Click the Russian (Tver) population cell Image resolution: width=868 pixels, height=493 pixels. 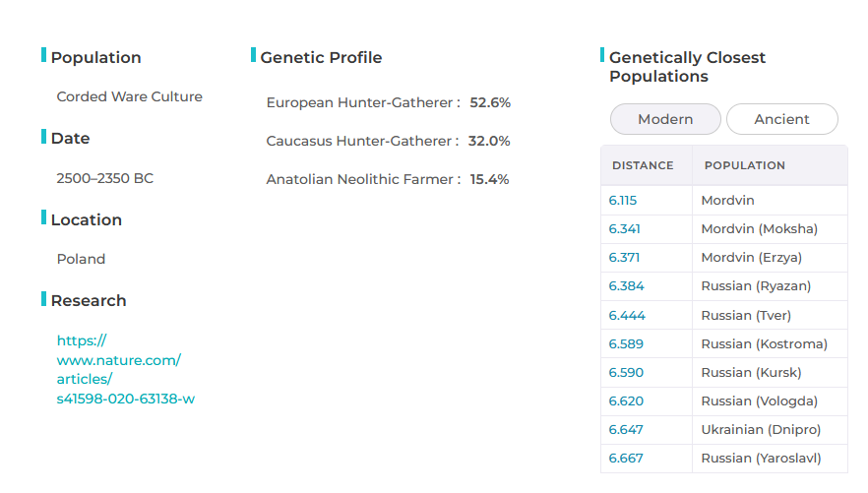(x=746, y=316)
